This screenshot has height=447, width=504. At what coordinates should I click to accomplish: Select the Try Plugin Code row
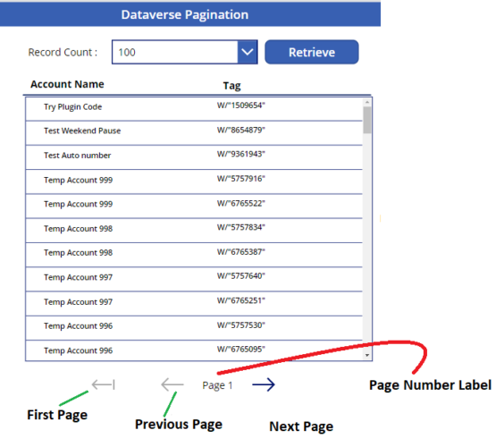pyautogui.click(x=194, y=109)
